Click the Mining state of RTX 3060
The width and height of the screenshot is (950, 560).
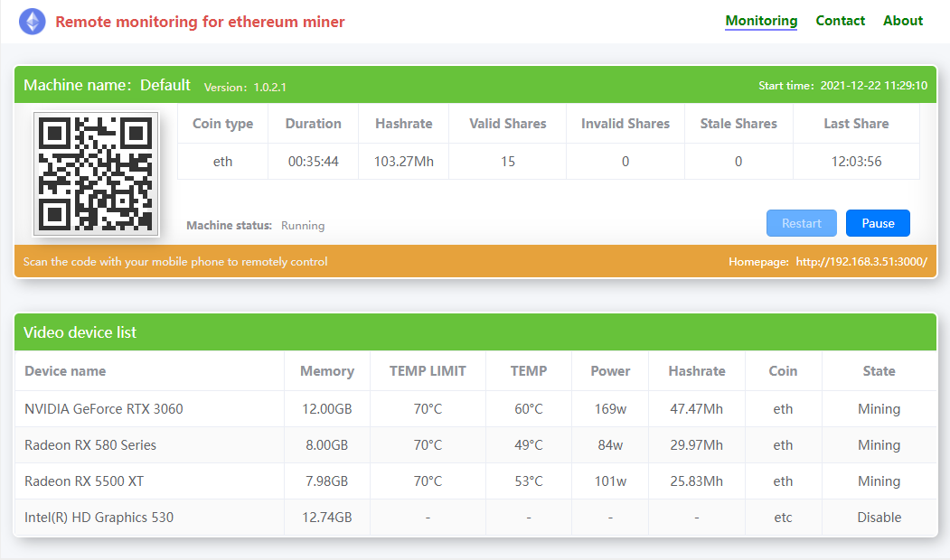tap(879, 408)
